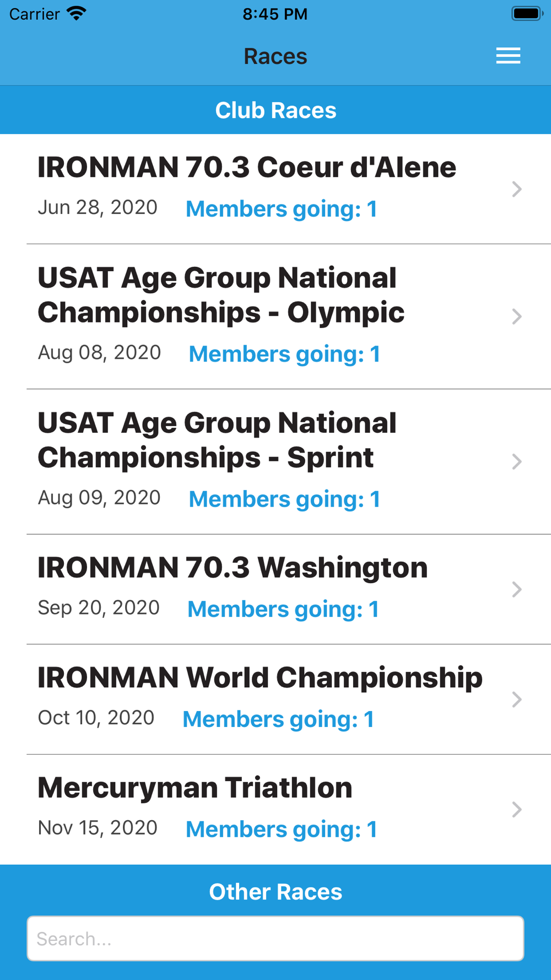
Task: Select the Other Races section header
Action: tap(275, 891)
